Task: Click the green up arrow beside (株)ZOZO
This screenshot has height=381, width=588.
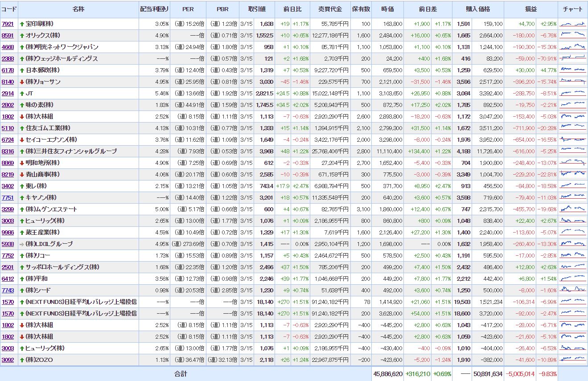Action: pos(22,360)
